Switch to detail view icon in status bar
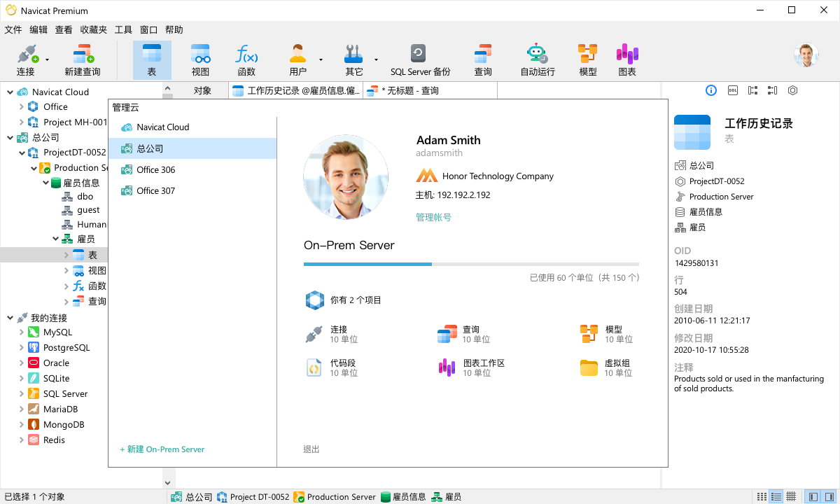This screenshot has height=504, width=840. coord(776,496)
